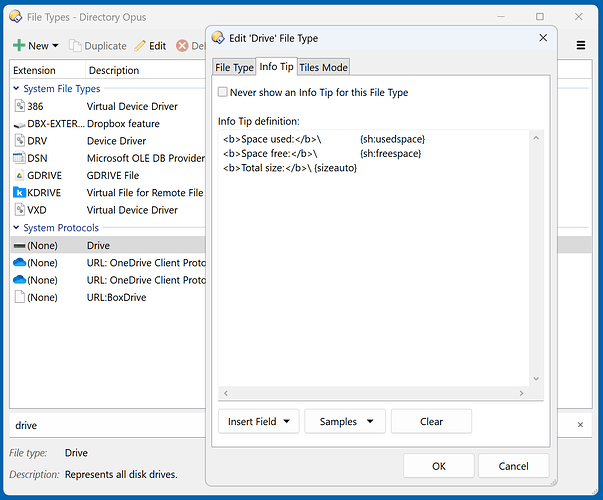
Task: Select 'Virtual File for Remote File' text
Action: [x=145, y=193]
